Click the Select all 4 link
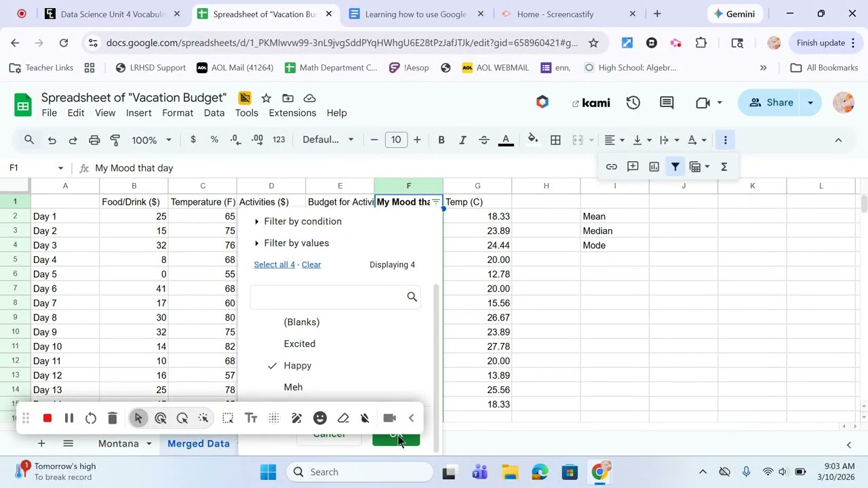This screenshot has height=488, width=868. 275,264
